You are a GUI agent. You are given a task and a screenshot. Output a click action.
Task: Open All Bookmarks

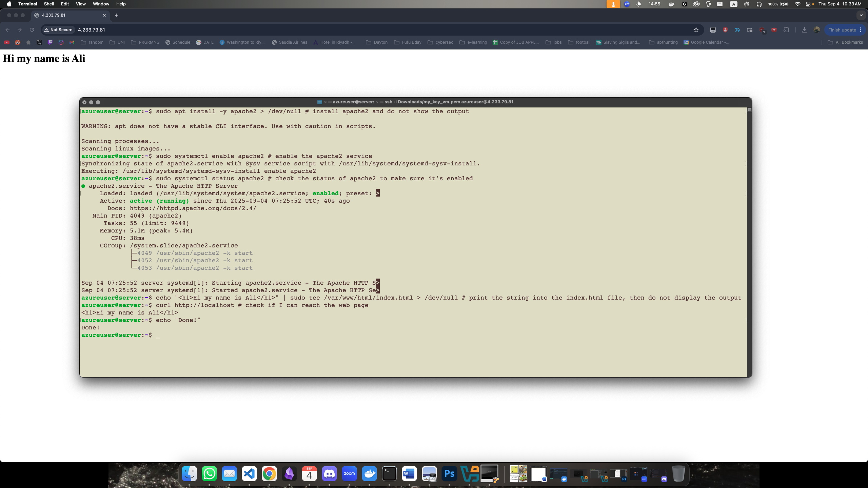845,42
